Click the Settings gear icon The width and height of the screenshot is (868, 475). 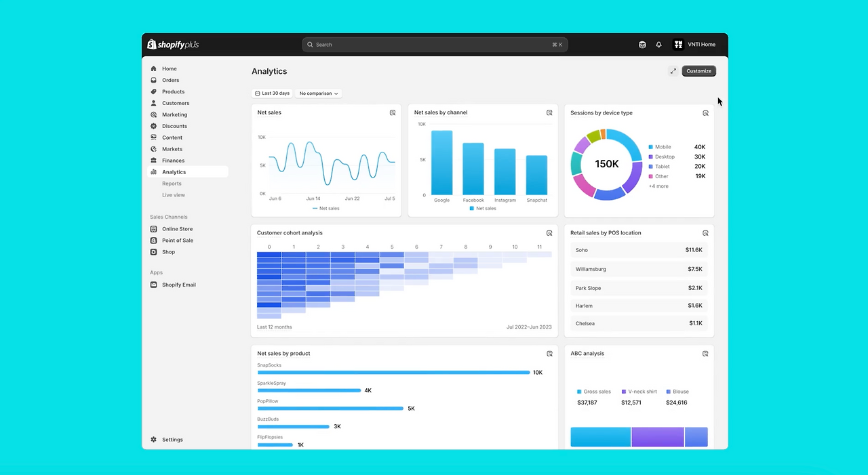tap(154, 440)
